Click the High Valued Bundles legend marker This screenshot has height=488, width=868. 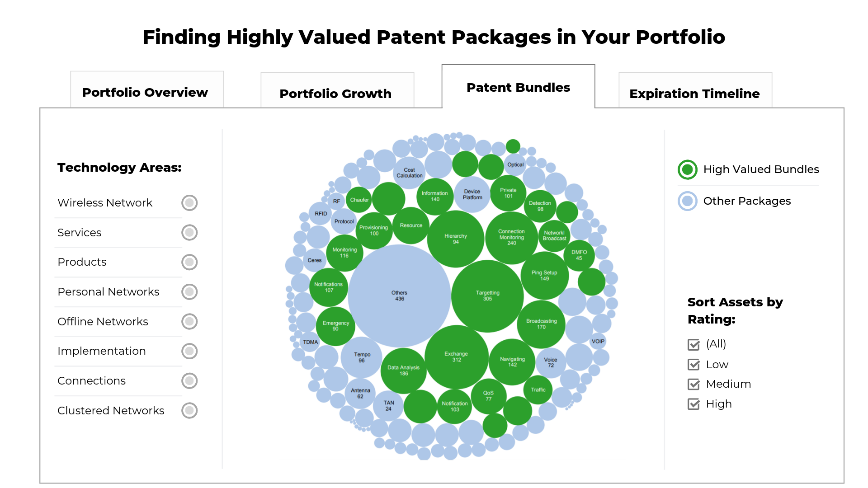point(687,170)
